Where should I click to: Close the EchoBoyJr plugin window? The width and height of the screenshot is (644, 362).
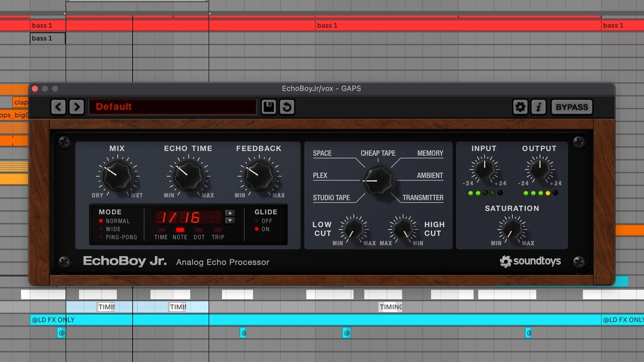click(x=35, y=88)
